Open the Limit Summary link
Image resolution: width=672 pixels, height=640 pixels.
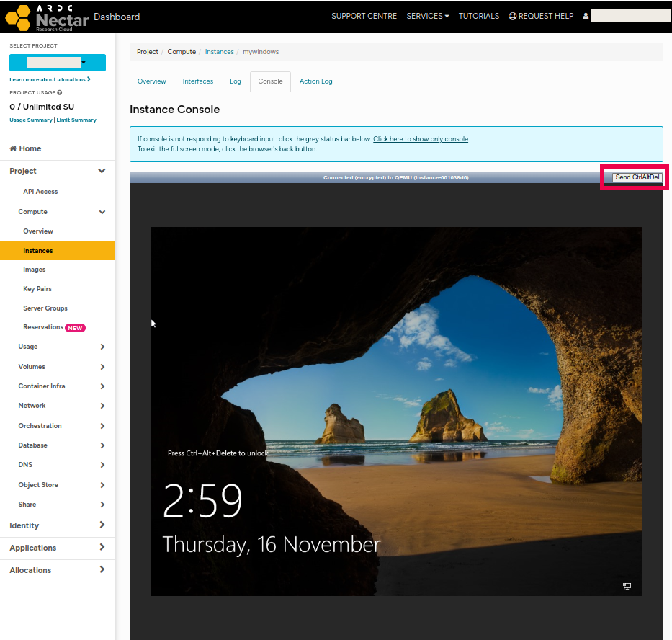[76, 120]
